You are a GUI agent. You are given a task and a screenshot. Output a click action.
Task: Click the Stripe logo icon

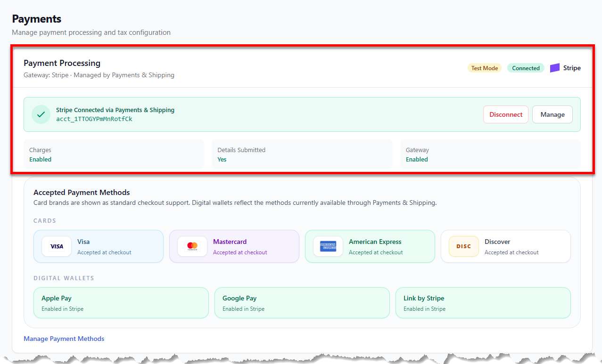[x=555, y=68]
